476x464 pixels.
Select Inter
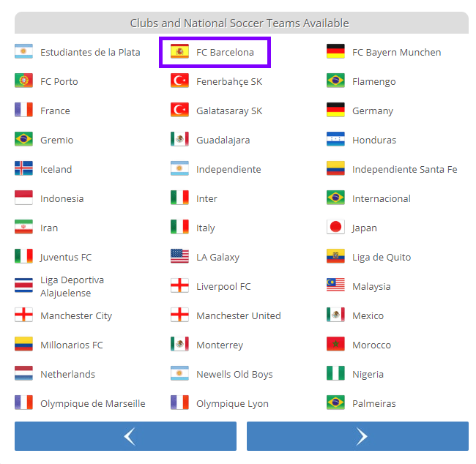coord(207,199)
